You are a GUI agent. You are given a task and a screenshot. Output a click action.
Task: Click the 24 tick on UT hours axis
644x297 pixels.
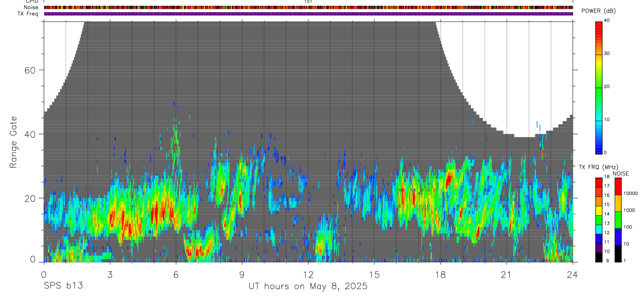(572, 274)
